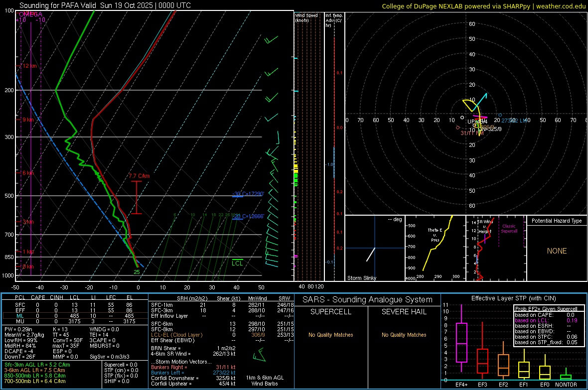Click the '6 km' height marker
Viewport: 588px width, 390px height.
(x=28, y=173)
